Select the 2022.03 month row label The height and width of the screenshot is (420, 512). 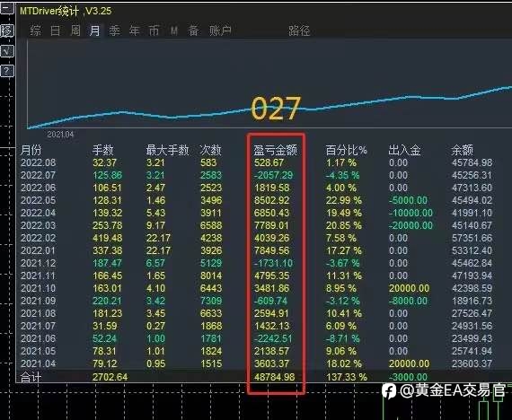39,225
